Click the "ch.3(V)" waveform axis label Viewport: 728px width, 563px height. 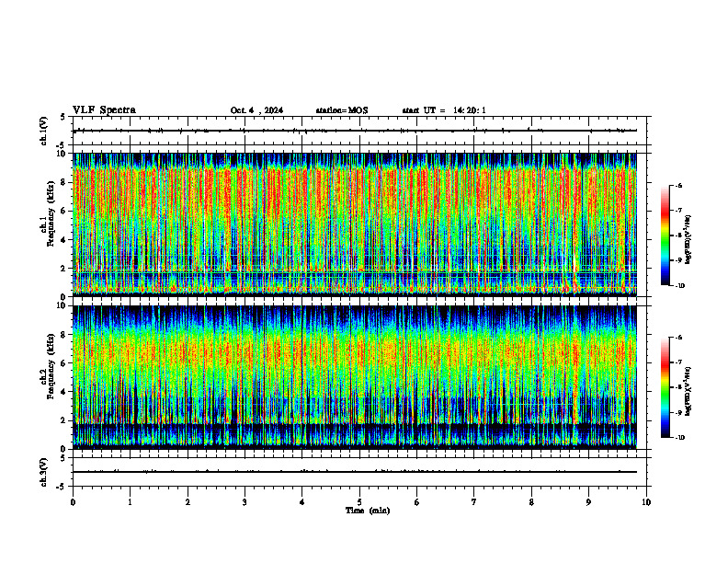pos(44,472)
